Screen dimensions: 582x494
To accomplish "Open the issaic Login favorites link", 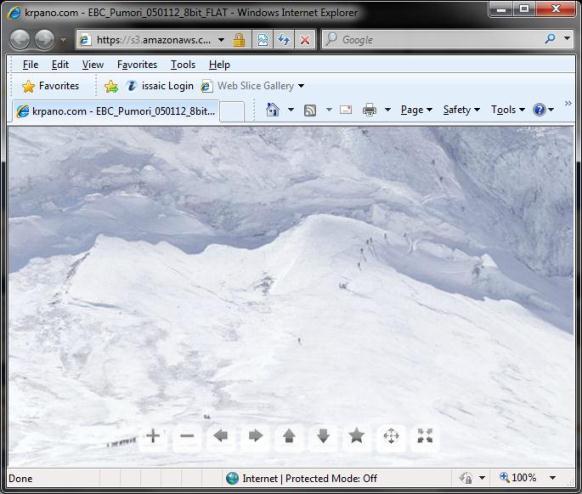I will click(x=160, y=86).
